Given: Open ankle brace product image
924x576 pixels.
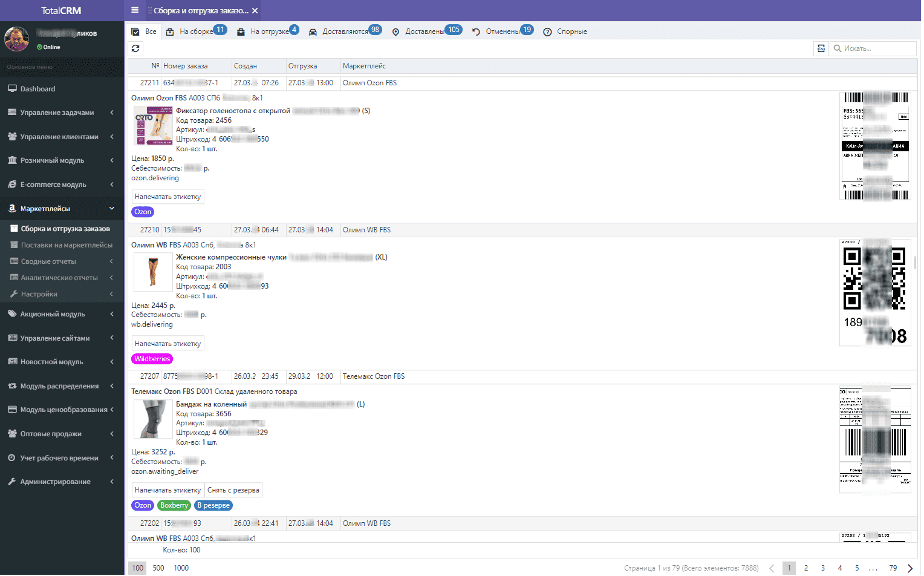Looking at the screenshot, I should [153, 125].
